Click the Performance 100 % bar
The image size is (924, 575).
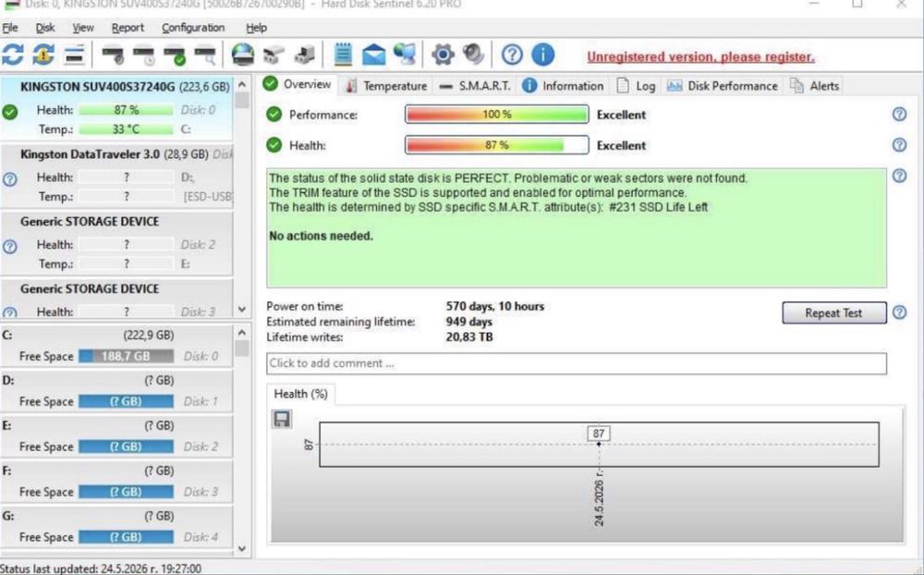(x=497, y=115)
